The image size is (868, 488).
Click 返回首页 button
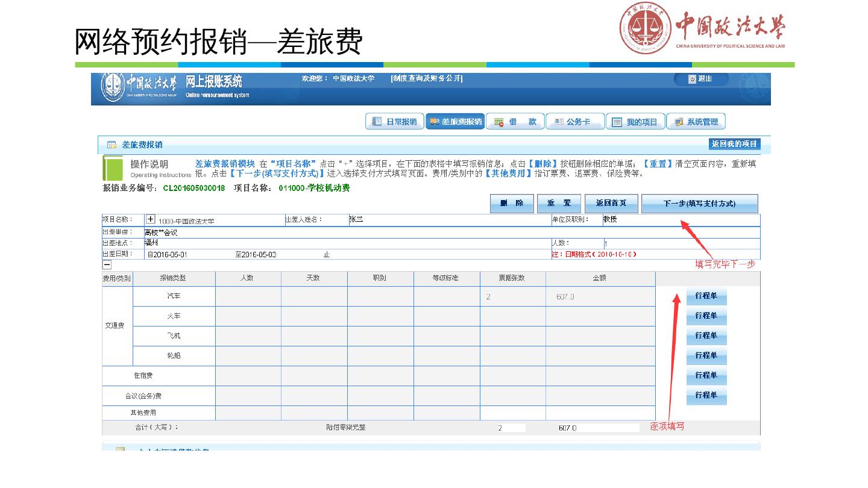point(611,204)
